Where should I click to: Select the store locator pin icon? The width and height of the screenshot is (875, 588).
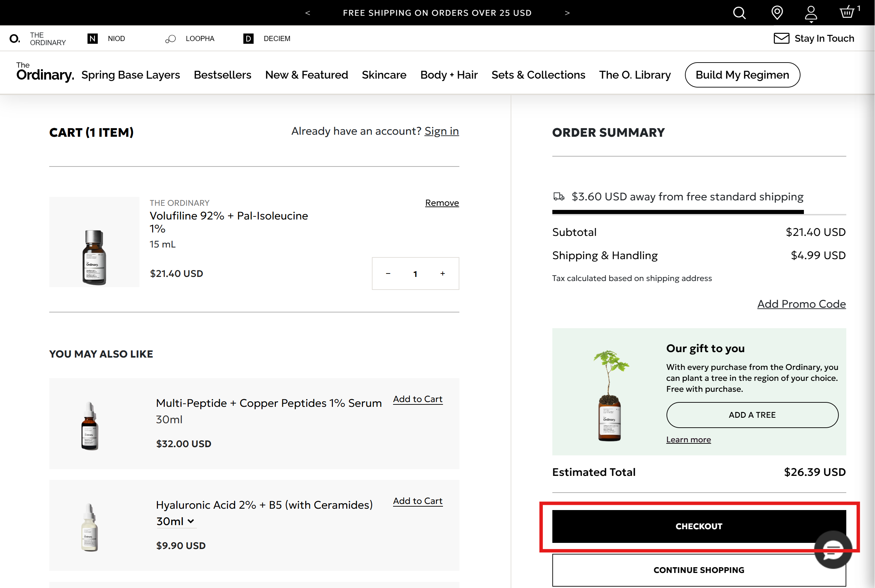click(777, 12)
